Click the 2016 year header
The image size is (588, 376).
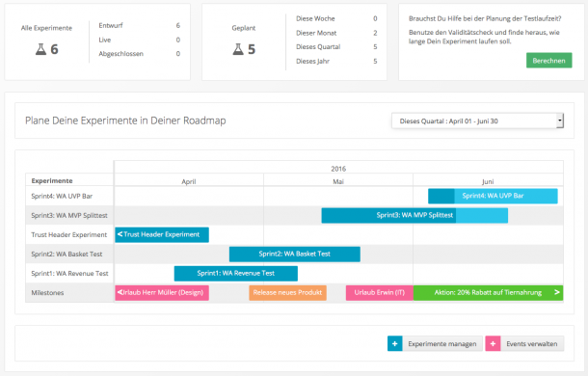pyautogui.click(x=338, y=169)
